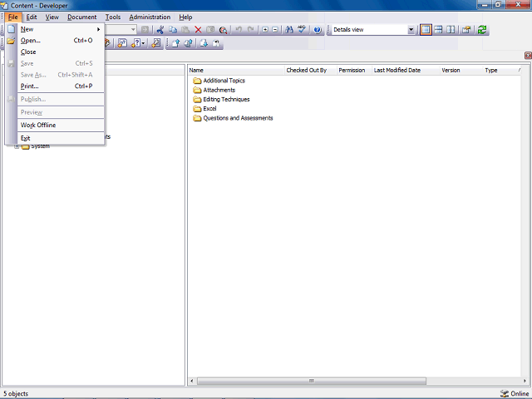Sort by the Name column header
532x399 pixels.
coord(236,70)
